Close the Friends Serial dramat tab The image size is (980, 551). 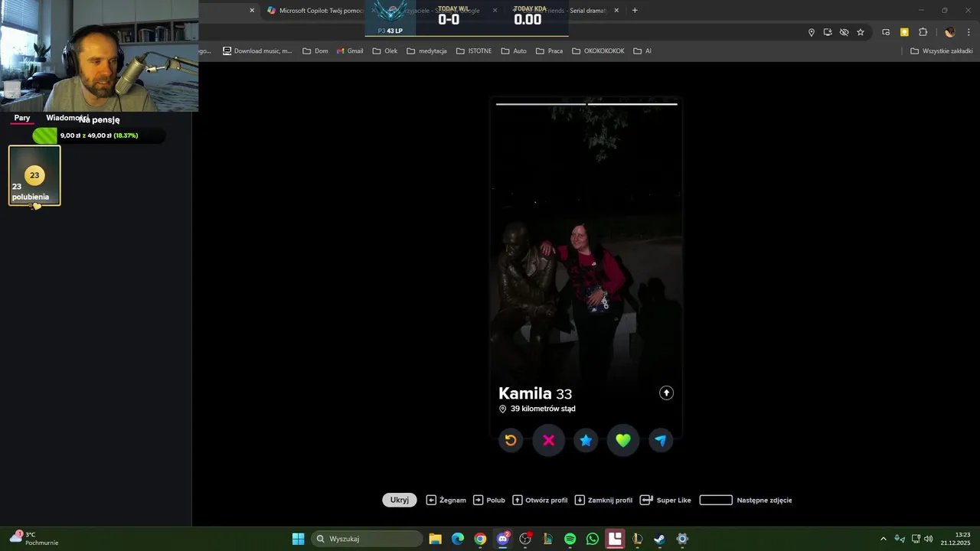click(616, 11)
